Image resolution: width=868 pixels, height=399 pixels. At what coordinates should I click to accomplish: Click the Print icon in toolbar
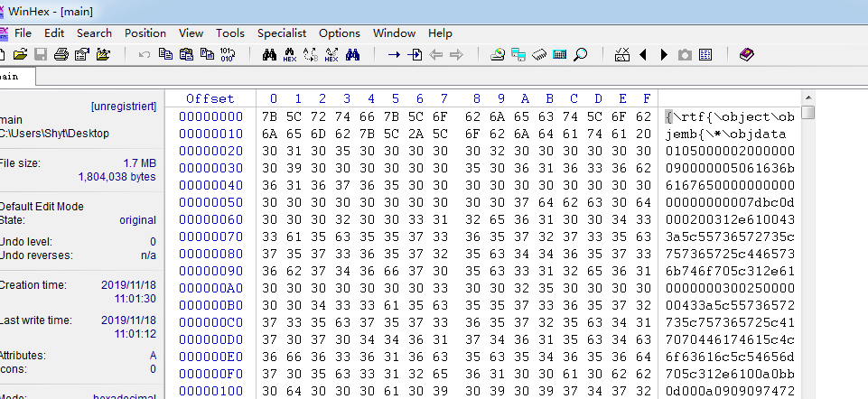coord(61,54)
